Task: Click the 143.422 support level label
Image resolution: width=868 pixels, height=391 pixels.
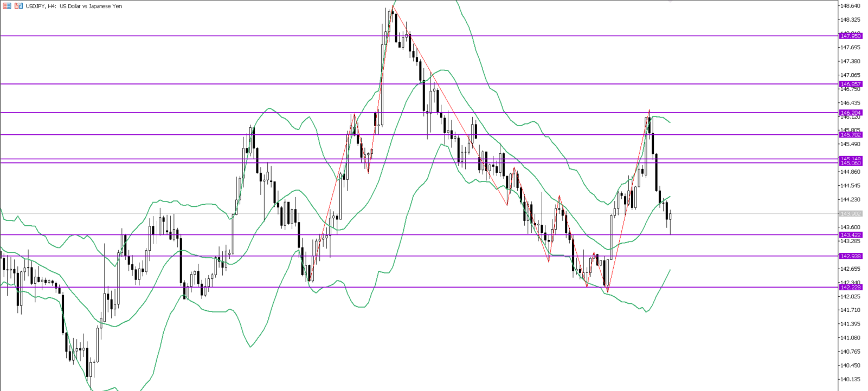Action: [x=850, y=235]
